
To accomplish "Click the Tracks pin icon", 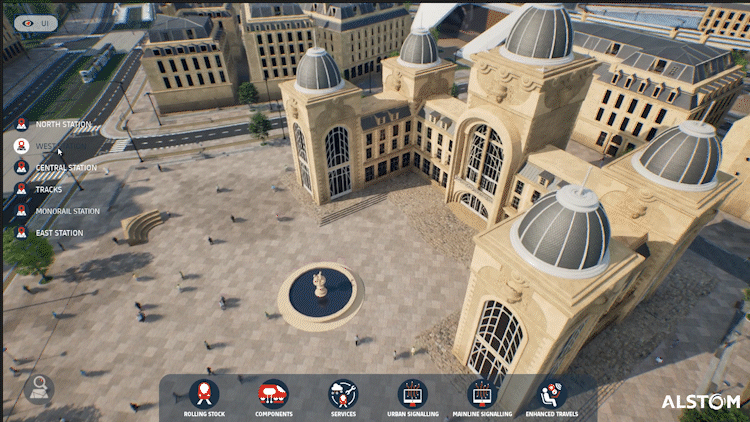I will tap(22, 189).
